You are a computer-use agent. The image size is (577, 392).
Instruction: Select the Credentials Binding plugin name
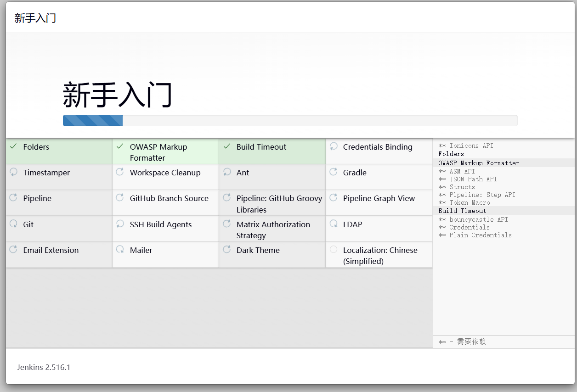click(378, 147)
